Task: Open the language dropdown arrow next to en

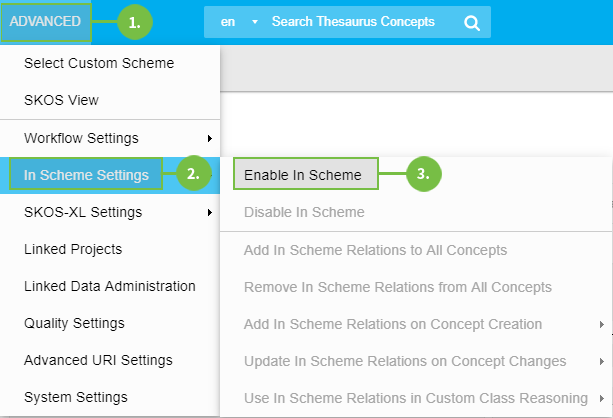Action: coord(254,22)
